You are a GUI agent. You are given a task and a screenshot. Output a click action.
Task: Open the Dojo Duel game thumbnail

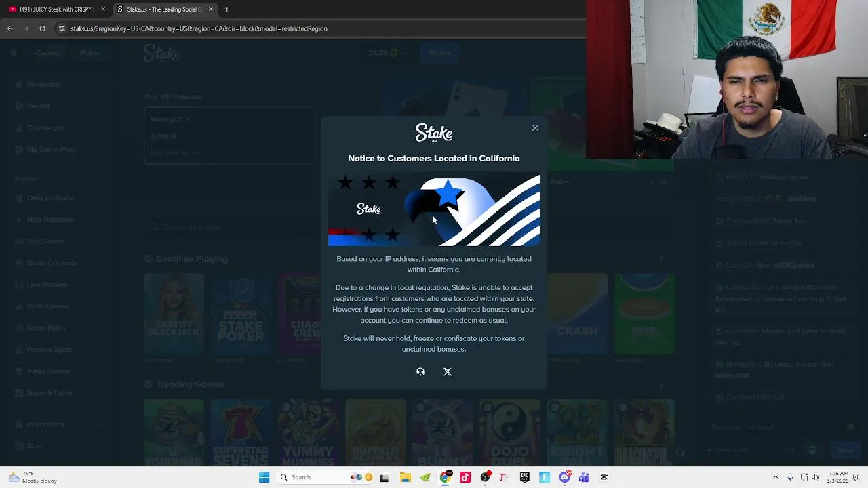[510, 432]
